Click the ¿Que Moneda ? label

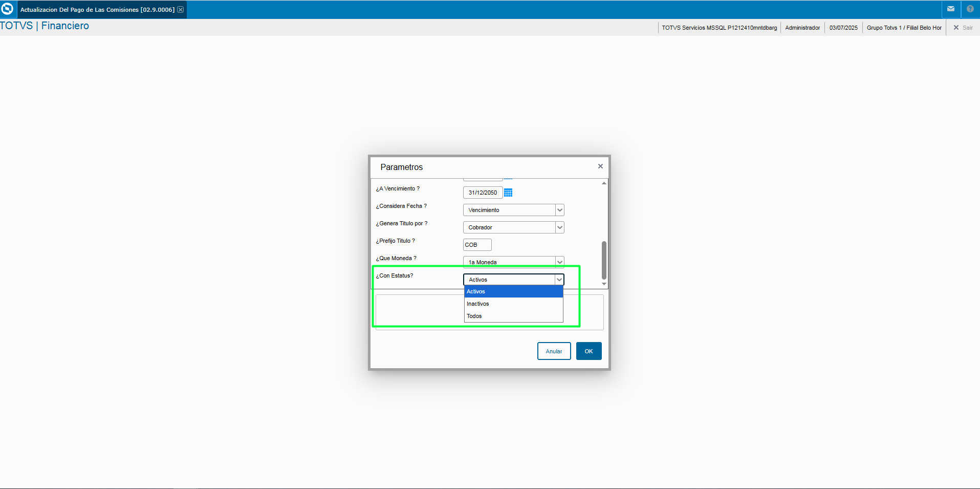[396, 258]
